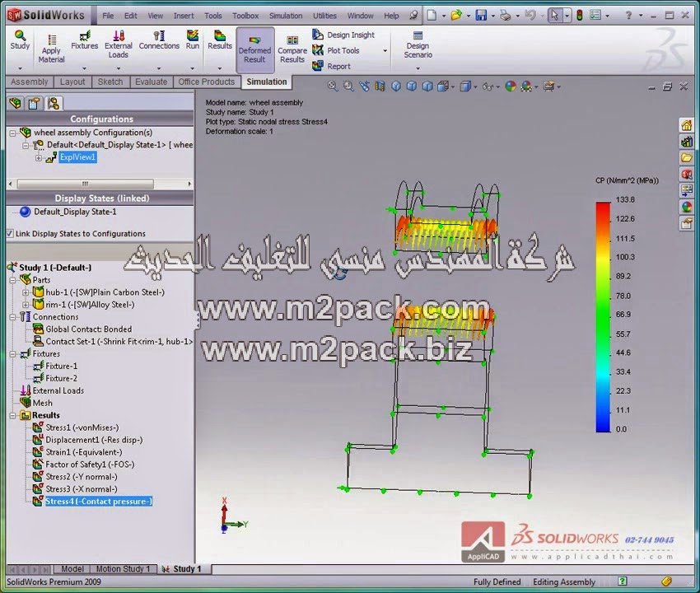The width and height of the screenshot is (700, 593).
Task: Click Zoom to Area icon
Action: (348, 86)
